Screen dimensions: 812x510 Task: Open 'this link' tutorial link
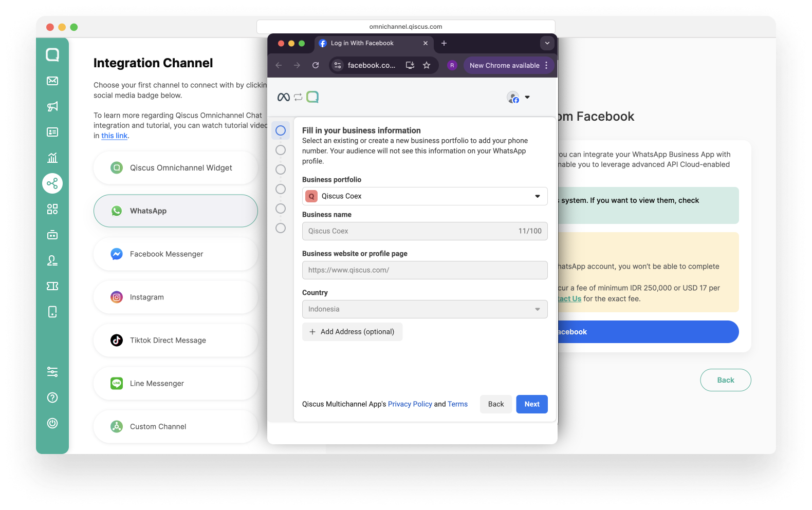[x=114, y=136]
